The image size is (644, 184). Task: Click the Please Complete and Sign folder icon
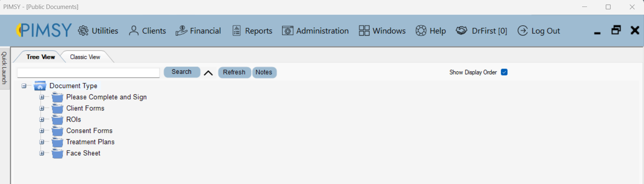click(57, 97)
